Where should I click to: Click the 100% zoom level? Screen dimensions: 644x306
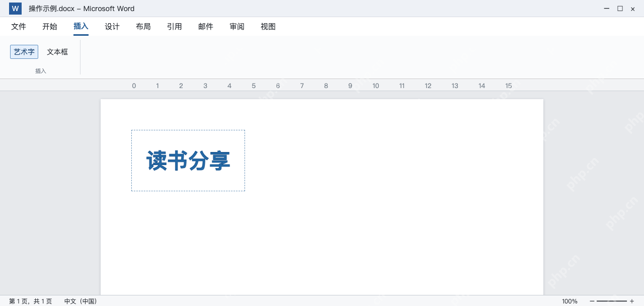(x=570, y=301)
